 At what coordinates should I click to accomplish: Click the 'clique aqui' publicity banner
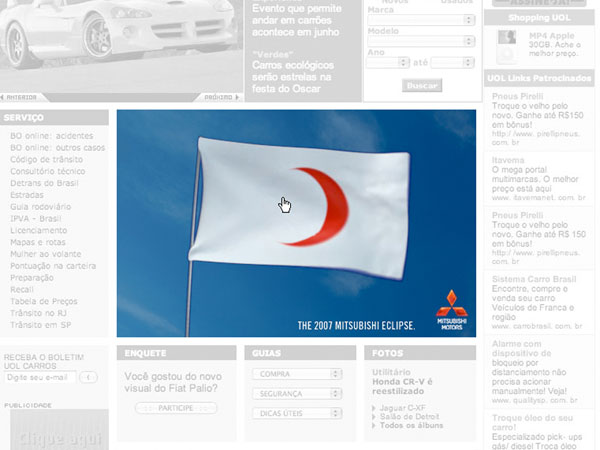point(59,430)
